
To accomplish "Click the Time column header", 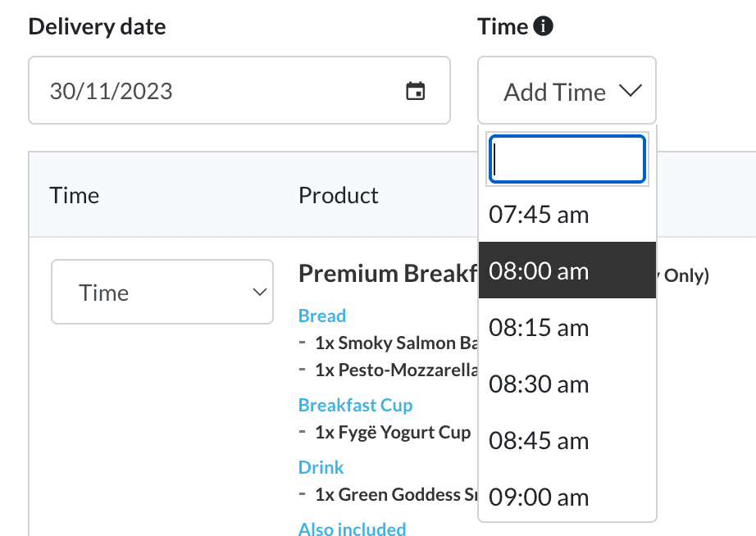I will [x=75, y=195].
